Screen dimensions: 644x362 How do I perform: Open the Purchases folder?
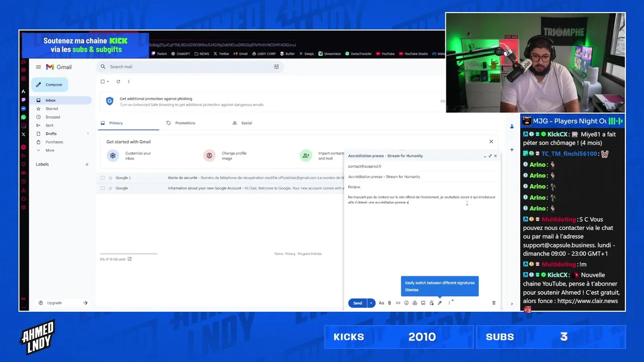click(x=60, y=142)
